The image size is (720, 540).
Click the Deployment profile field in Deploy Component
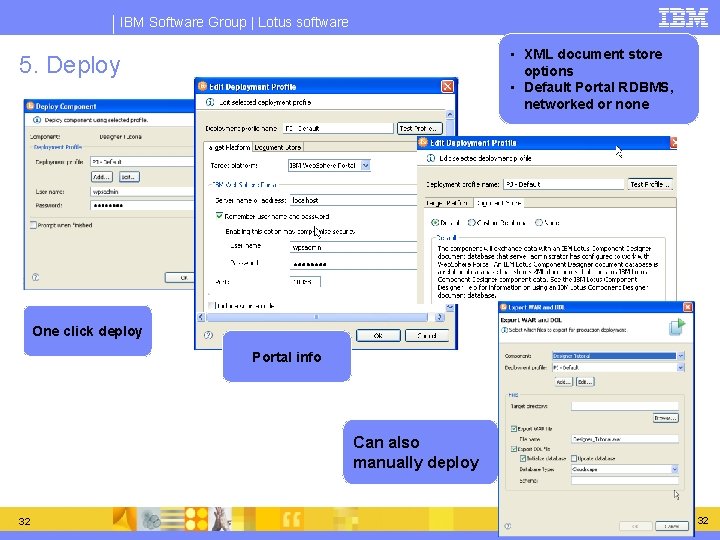coord(142,162)
